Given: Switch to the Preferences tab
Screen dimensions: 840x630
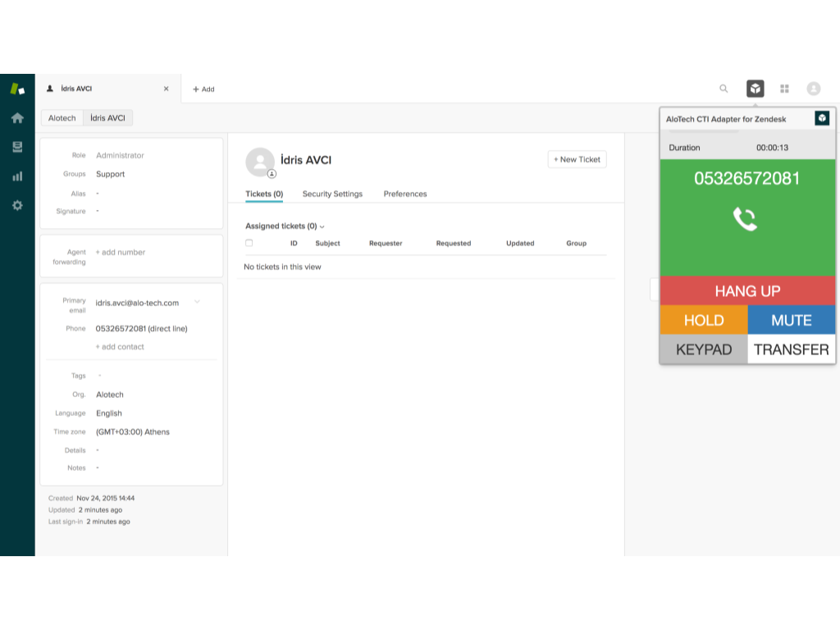Looking at the screenshot, I should (x=405, y=194).
